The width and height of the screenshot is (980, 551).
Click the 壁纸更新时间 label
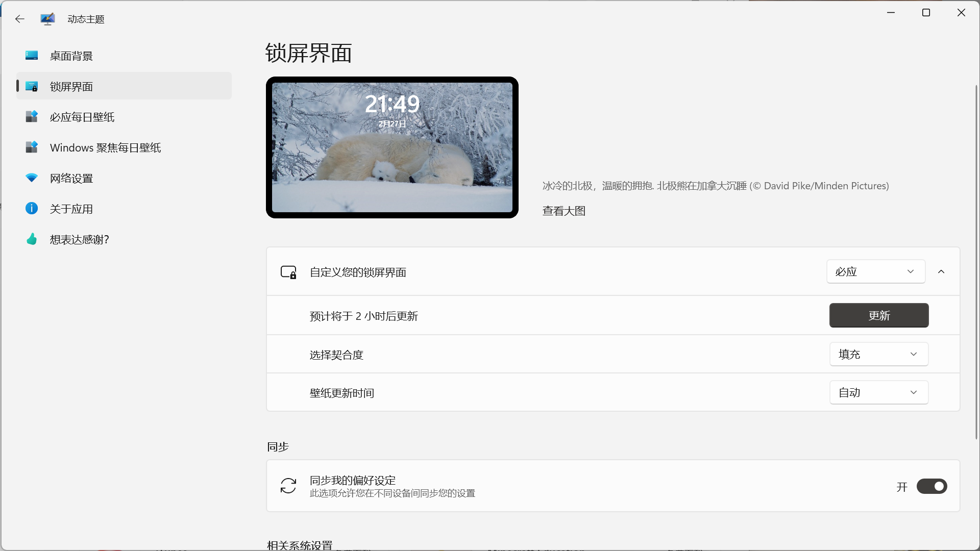(342, 393)
